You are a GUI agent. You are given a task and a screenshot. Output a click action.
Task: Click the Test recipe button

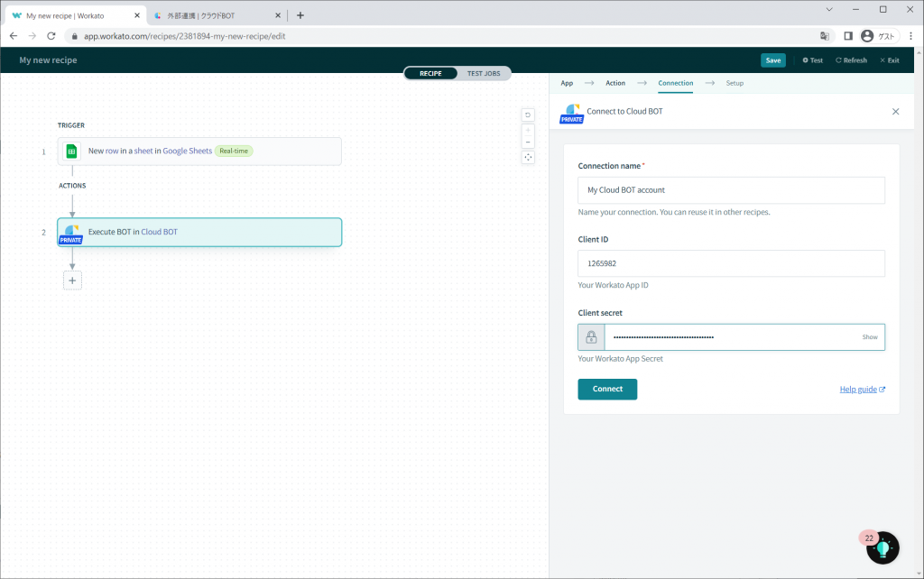point(813,60)
